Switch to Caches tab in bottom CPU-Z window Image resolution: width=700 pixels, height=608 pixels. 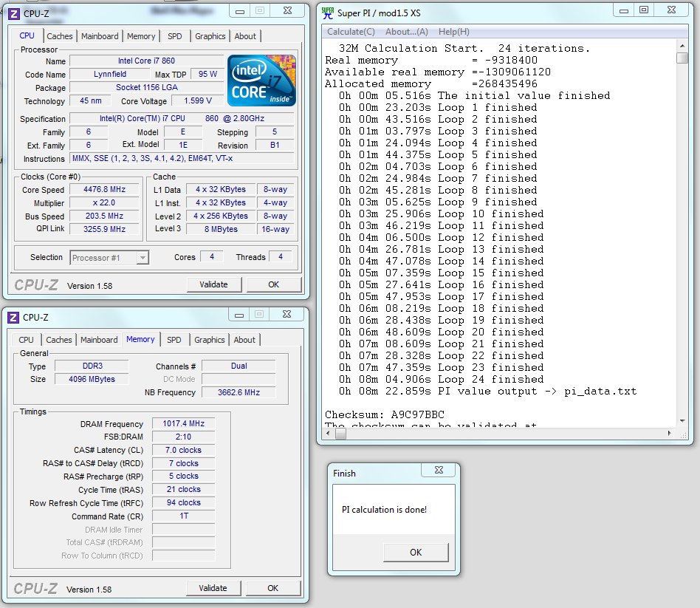tap(58, 340)
